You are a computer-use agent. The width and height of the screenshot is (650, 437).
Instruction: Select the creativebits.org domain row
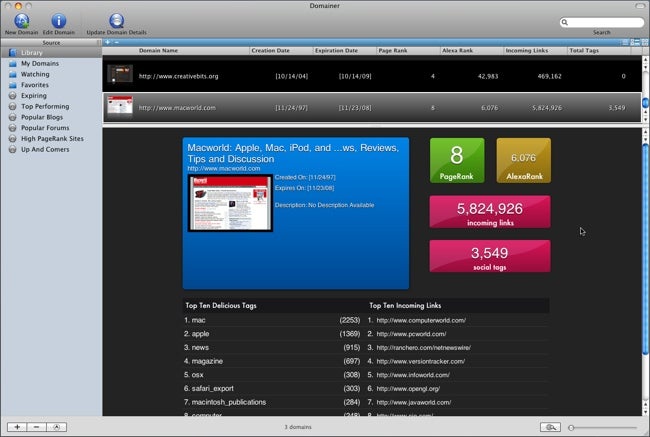point(372,76)
